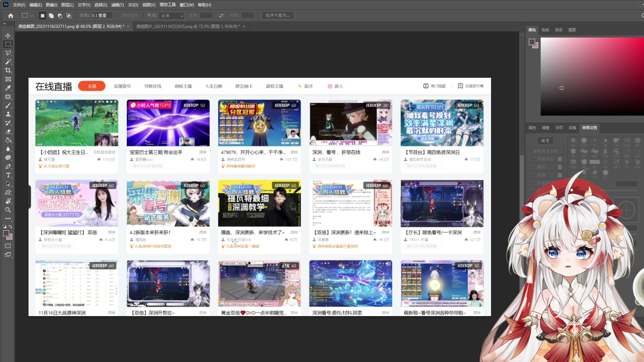
Task: Check the 纹理 checkbox
Action: tap(533, 175)
